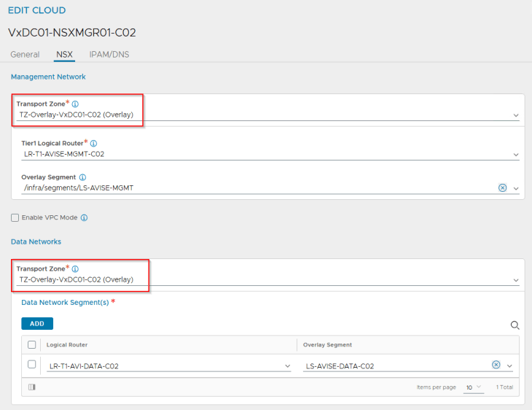Click info icon beside Overlay Segment label
Viewport: 532px width, 410px height.
tap(82, 177)
